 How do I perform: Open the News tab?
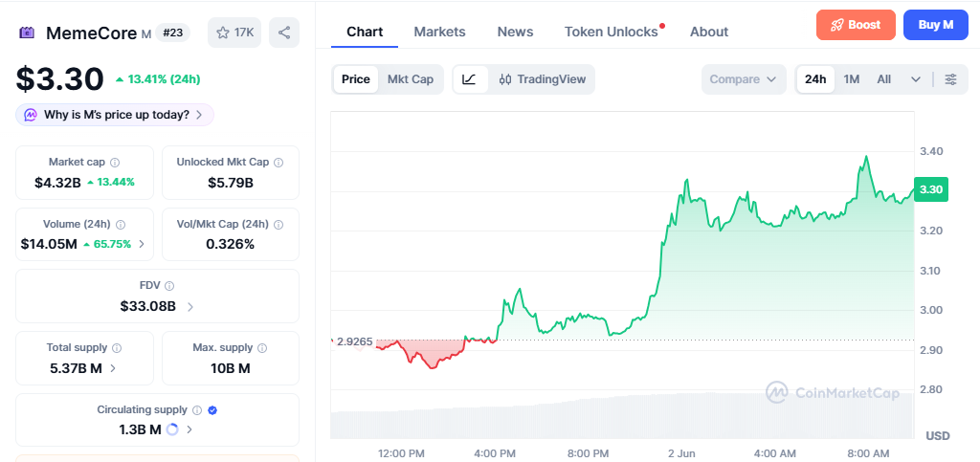pos(515,32)
